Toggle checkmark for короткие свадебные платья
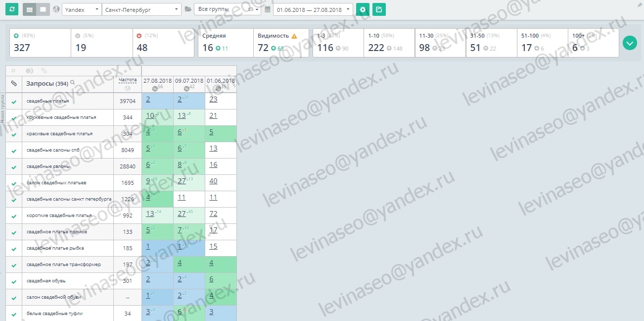The image size is (644, 321). (x=14, y=216)
